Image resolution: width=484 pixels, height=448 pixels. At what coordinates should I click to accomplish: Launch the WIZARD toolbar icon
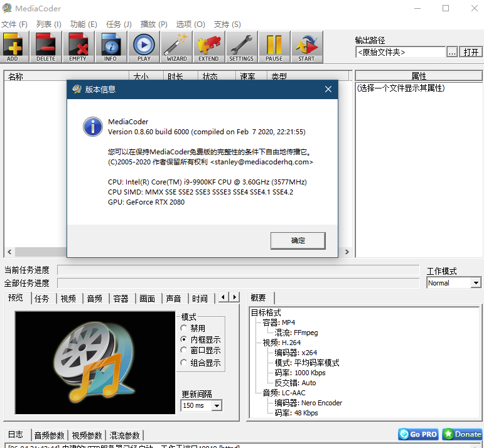click(176, 47)
